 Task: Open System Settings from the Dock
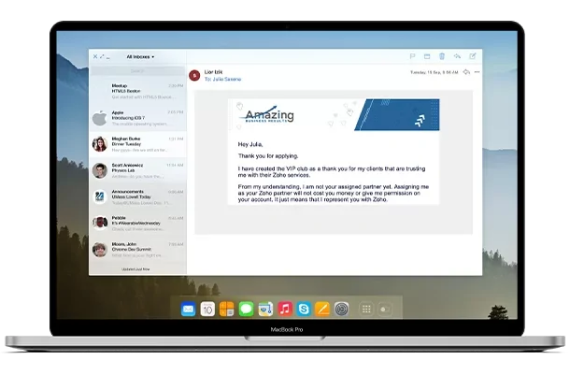point(341,309)
